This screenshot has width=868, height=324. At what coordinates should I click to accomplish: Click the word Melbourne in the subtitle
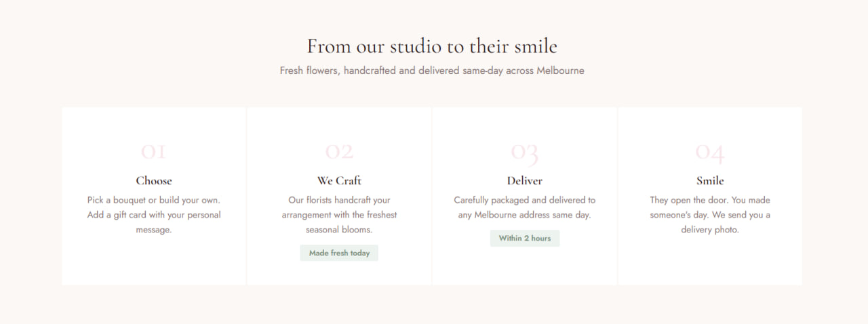(x=560, y=70)
